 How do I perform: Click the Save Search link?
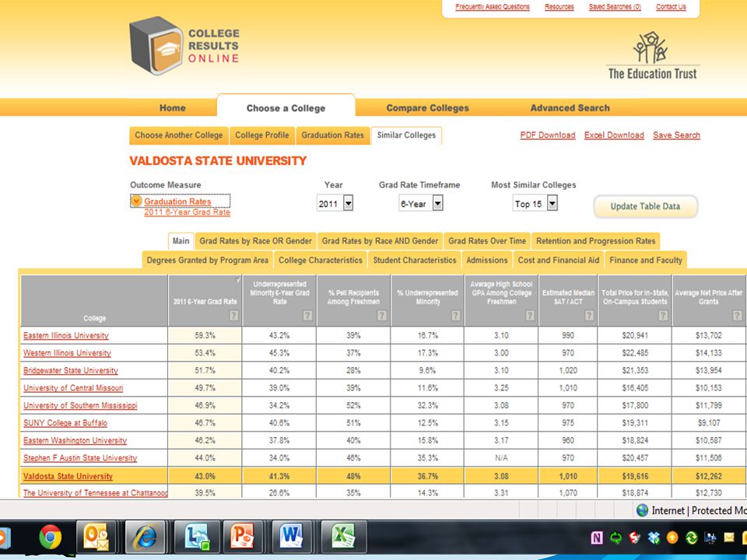676,135
